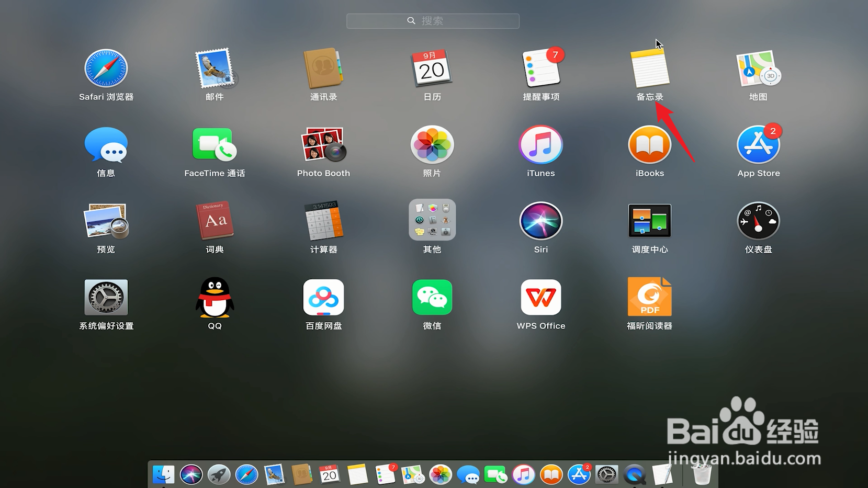The image size is (868, 488).
Task: Launch the QQ app
Action: [215, 297]
